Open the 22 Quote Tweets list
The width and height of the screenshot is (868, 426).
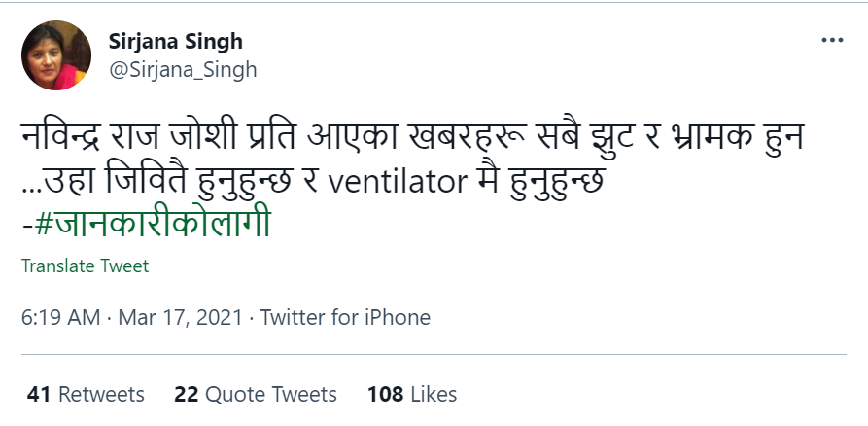256,394
